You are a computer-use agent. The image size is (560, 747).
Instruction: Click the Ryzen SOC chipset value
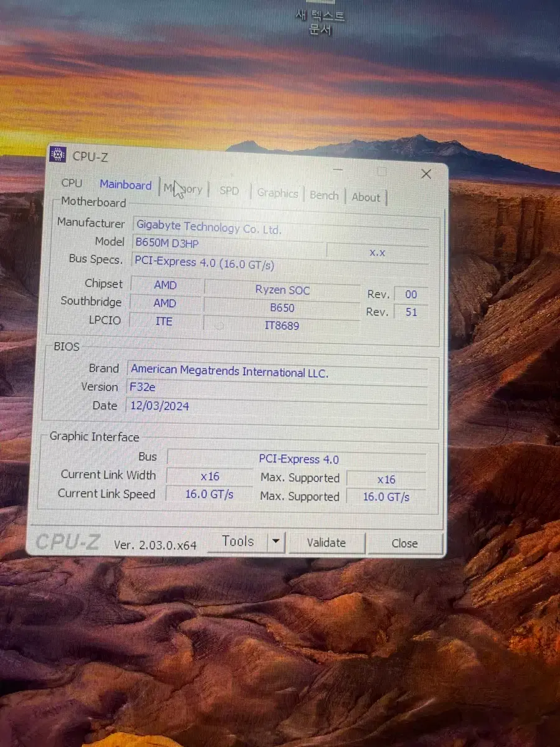[282, 290]
